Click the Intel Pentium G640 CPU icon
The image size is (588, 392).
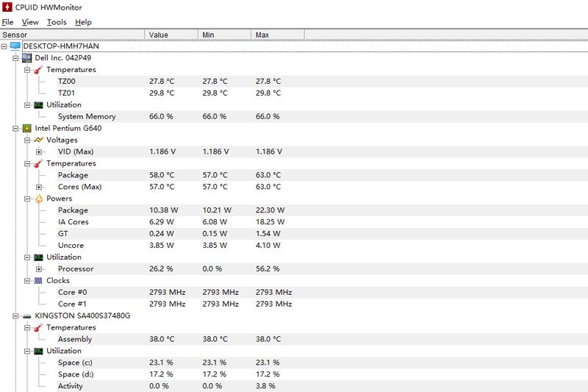click(27, 128)
